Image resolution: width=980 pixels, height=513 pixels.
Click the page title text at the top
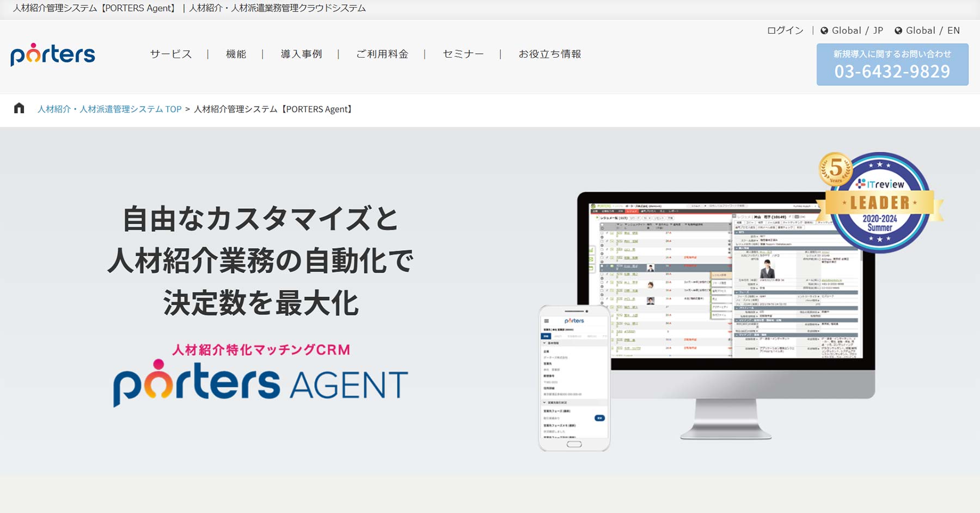(189, 8)
